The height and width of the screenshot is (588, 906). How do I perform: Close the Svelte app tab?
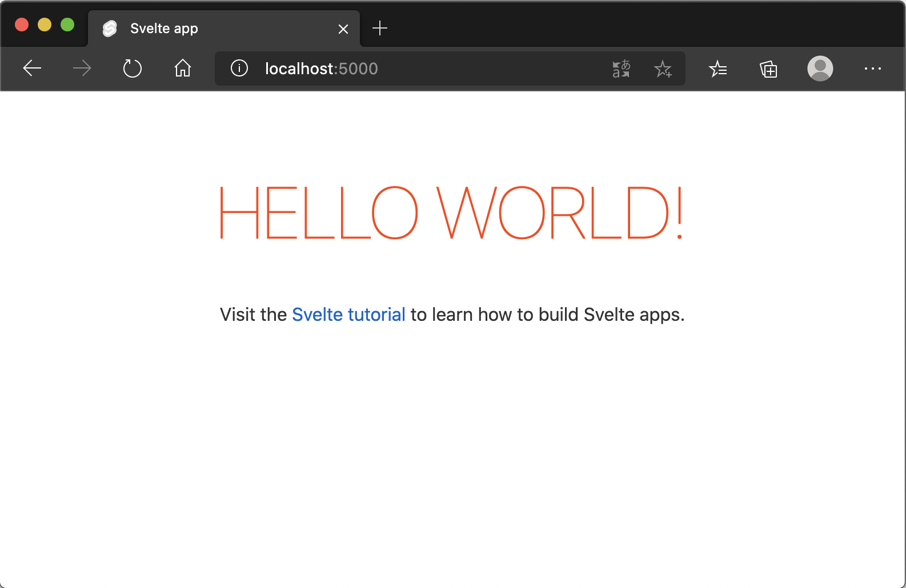(343, 29)
